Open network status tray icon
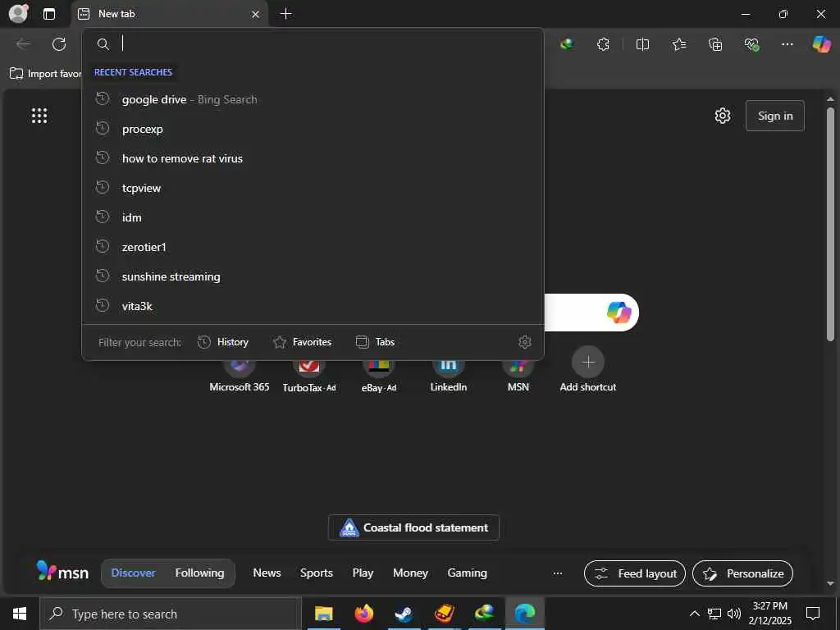840x630 pixels. pyautogui.click(x=714, y=614)
